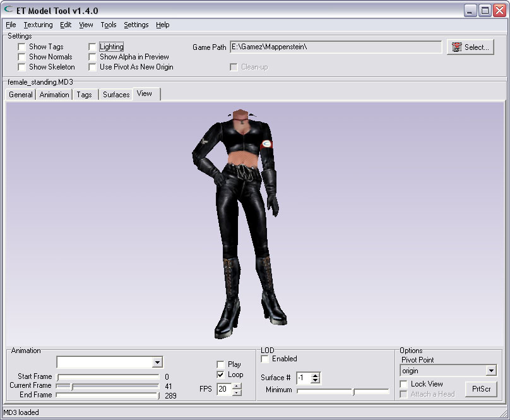Click the Start Frame slider
Viewport: 510px width, 420px height.
[109, 377]
